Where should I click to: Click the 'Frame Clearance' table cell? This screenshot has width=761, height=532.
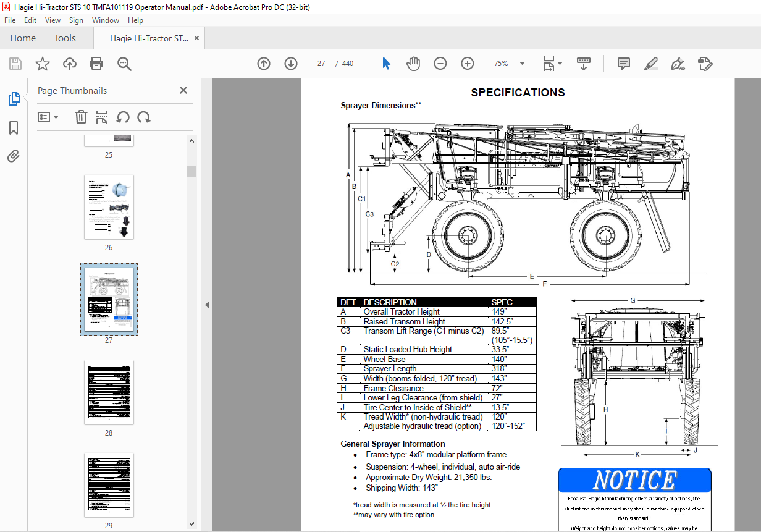tap(393, 388)
